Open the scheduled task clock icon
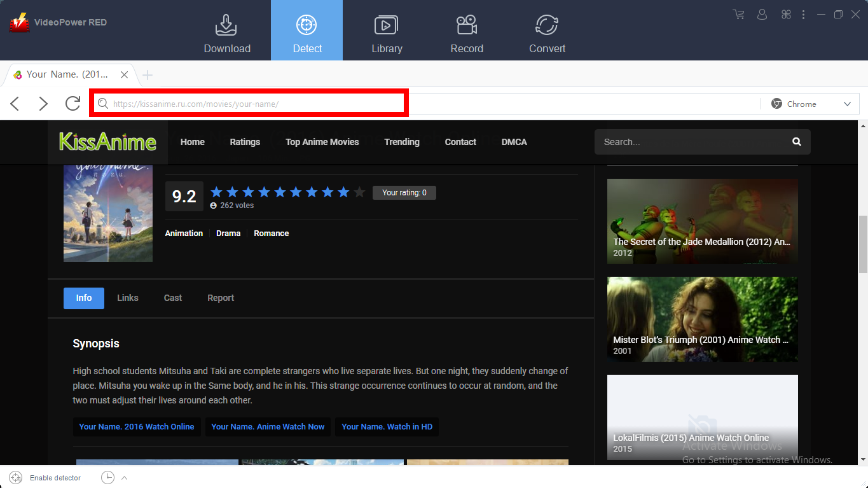 (x=107, y=478)
